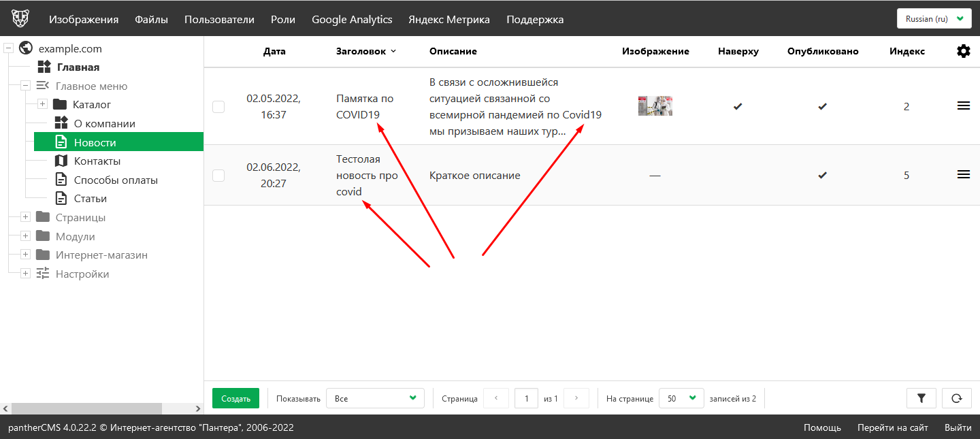The height and width of the screenshot is (439, 980).
Task: Click the green Создать button
Action: (235, 398)
